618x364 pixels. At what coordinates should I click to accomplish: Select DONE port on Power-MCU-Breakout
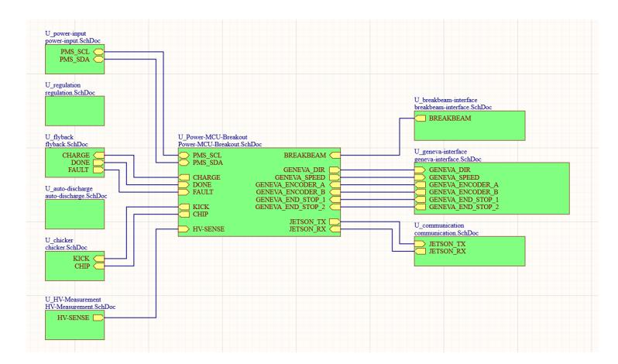tap(184, 185)
